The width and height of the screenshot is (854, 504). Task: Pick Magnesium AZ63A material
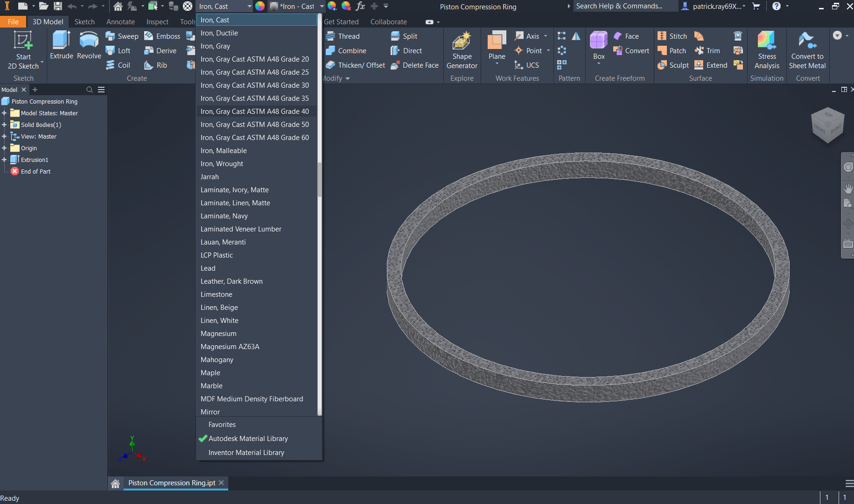coord(230,347)
